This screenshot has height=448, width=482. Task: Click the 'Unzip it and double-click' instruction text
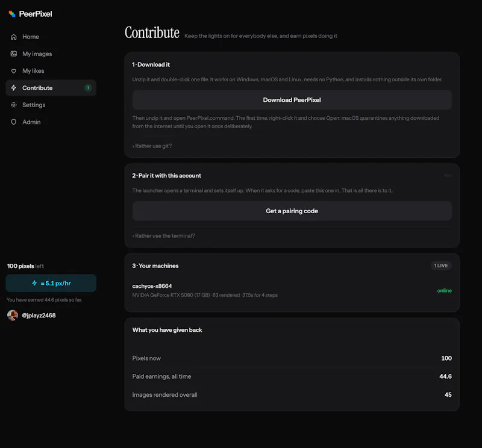click(x=287, y=79)
